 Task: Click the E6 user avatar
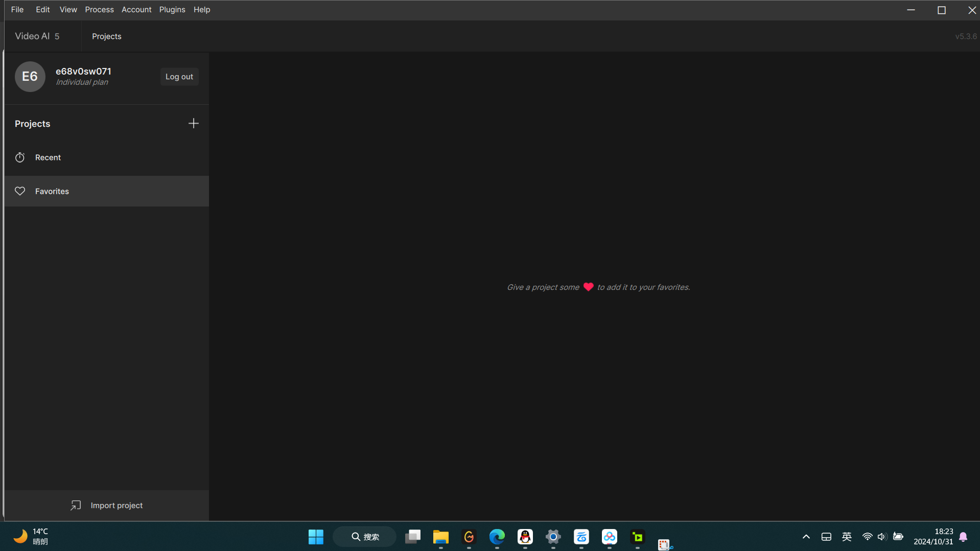click(30, 77)
